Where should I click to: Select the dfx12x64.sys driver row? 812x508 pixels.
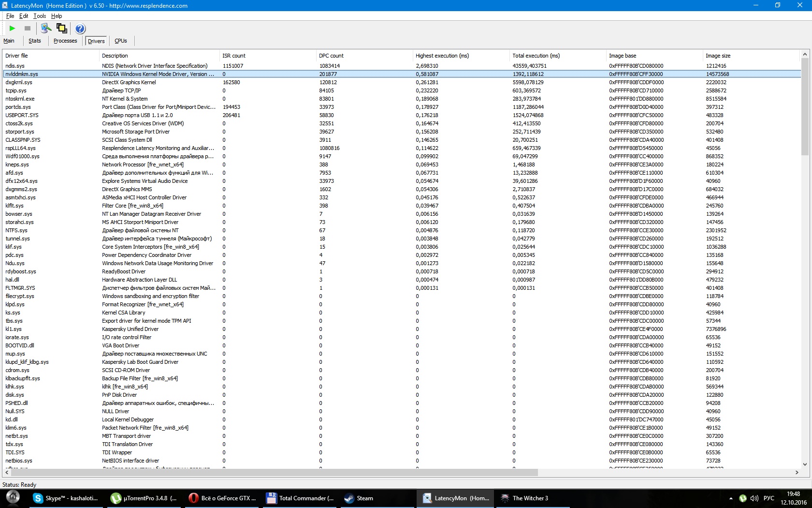pos(402,181)
